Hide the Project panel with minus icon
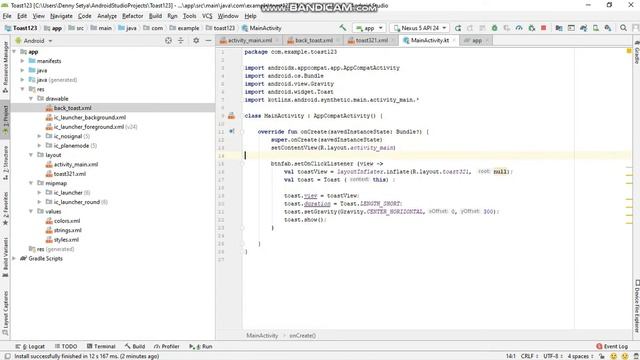640x360 pixels. click(208, 40)
